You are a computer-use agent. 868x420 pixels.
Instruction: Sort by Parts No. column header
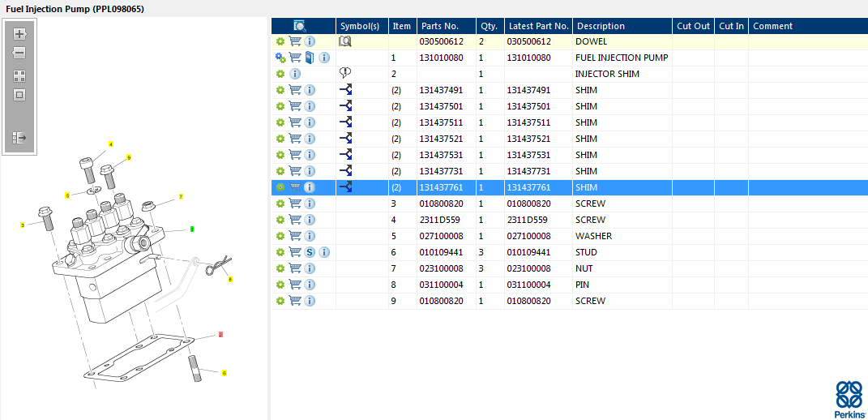pyautogui.click(x=447, y=26)
